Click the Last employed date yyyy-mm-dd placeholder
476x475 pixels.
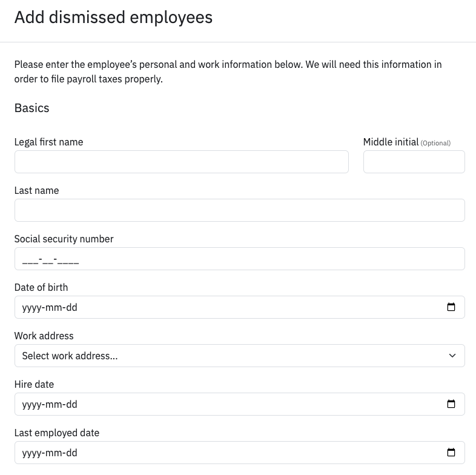coord(50,453)
